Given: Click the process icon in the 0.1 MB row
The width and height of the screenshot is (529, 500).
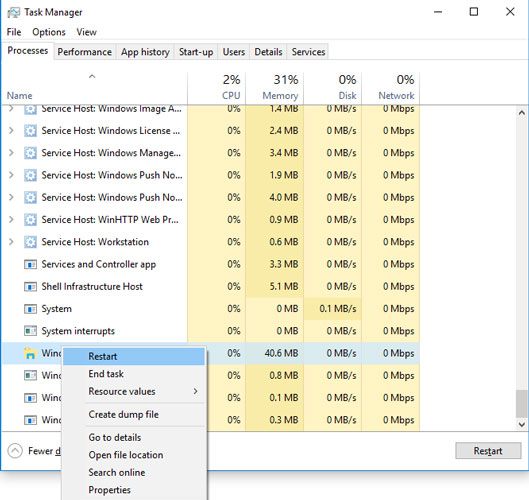Looking at the screenshot, I should click(x=30, y=398).
